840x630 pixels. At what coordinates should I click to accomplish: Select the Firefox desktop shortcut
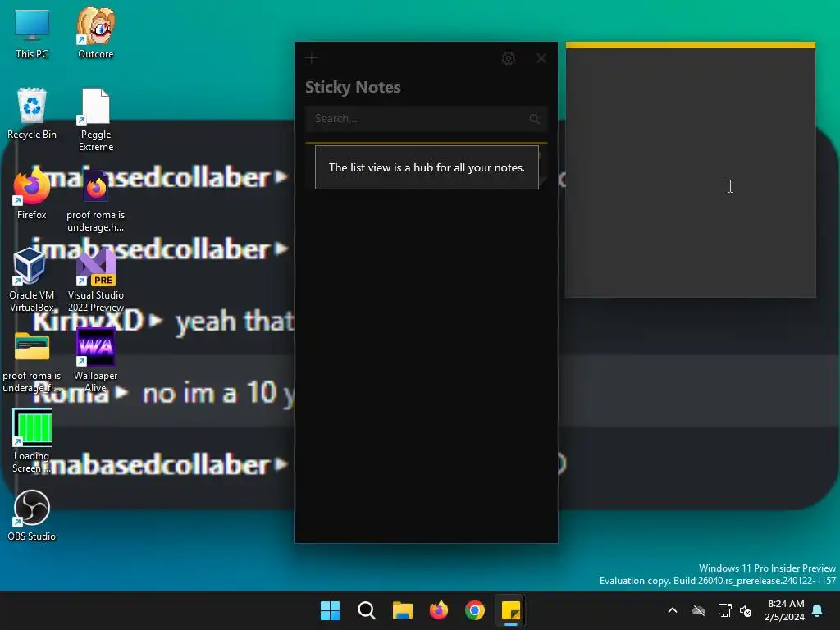[32, 194]
